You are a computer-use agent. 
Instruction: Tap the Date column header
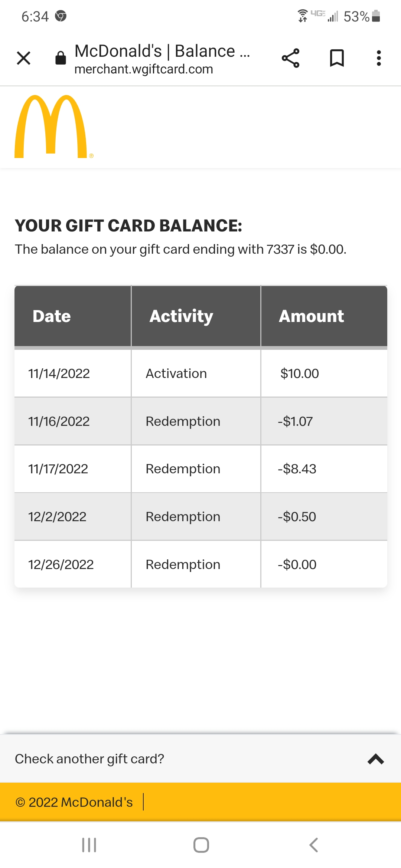coord(52,316)
